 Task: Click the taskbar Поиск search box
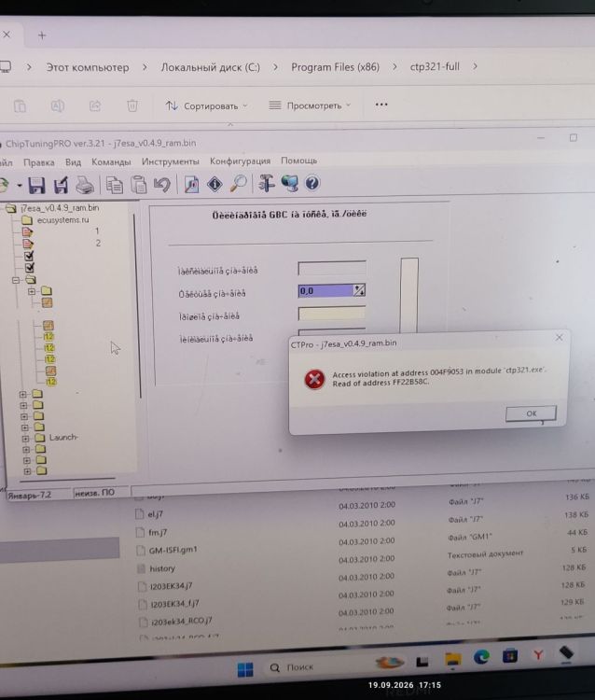click(x=298, y=667)
